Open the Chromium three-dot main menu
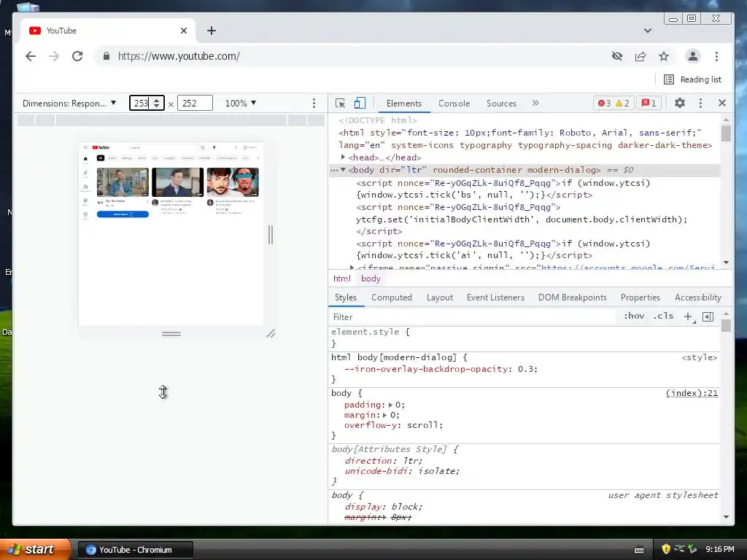This screenshot has height=560, width=747. tap(716, 56)
